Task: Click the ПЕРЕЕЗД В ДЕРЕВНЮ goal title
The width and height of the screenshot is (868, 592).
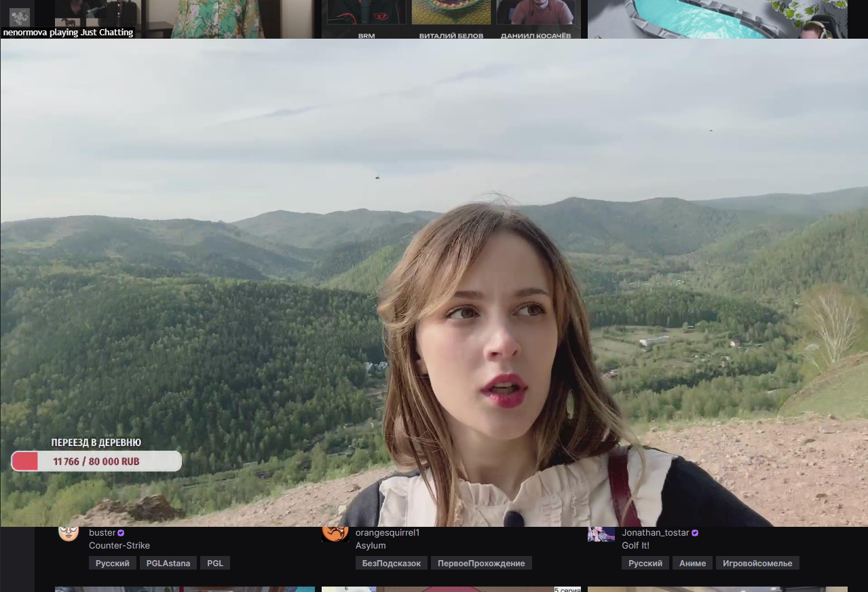Action: pyautogui.click(x=96, y=443)
